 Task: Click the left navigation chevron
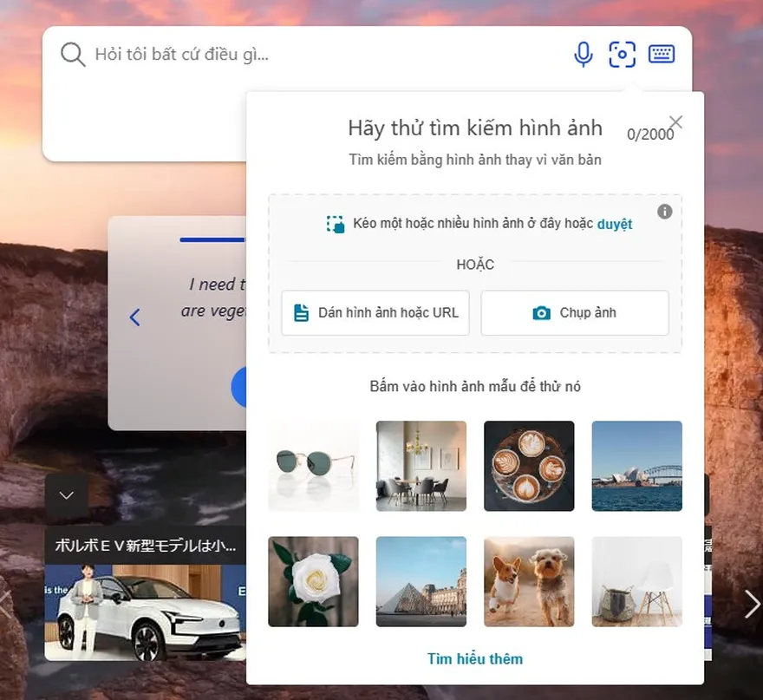coord(134,317)
